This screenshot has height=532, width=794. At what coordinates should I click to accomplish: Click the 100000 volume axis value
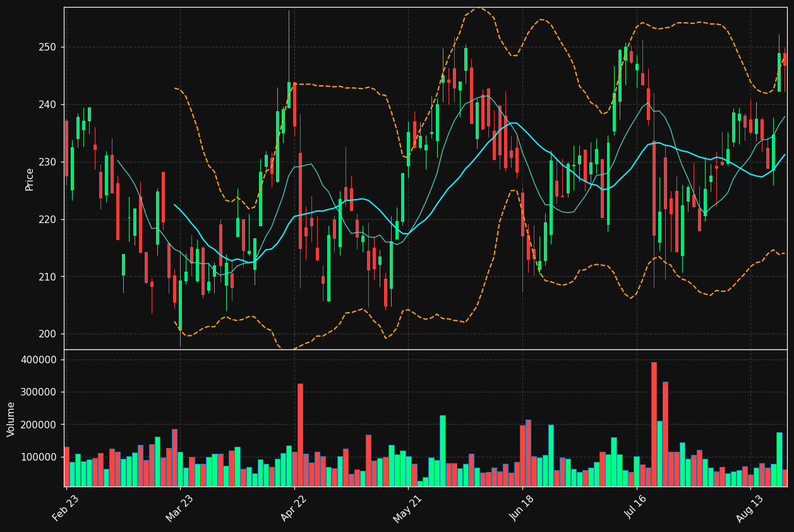[39, 457]
